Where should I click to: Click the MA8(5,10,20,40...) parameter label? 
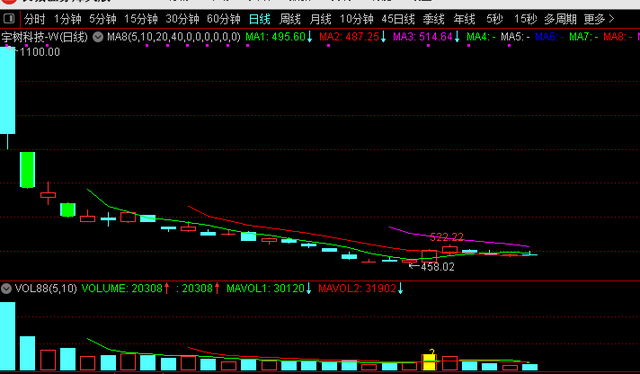coord(174,37)
